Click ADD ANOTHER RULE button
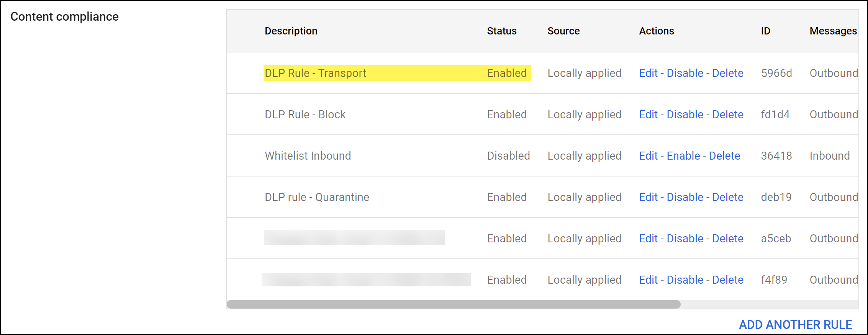868x335 pixels. [x=795, y=325]
